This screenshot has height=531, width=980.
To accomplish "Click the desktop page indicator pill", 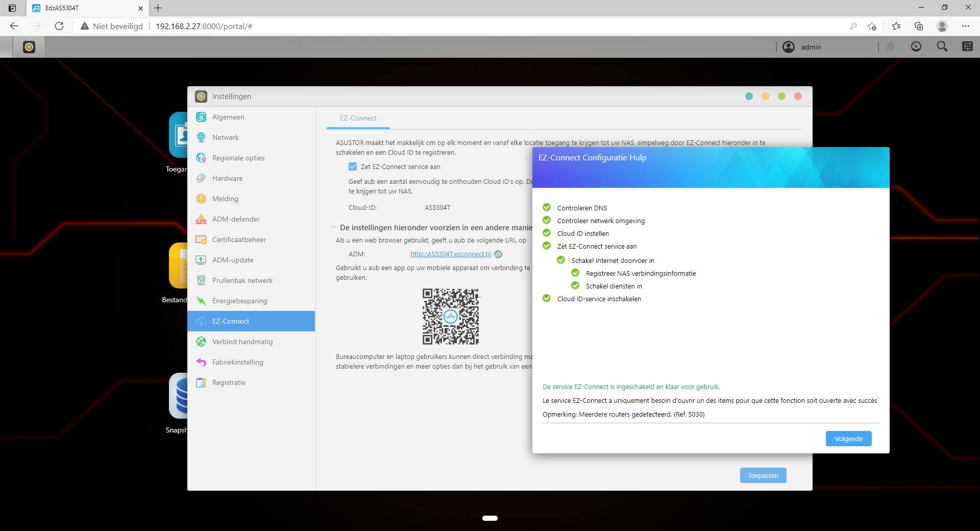I will (490, 518).
